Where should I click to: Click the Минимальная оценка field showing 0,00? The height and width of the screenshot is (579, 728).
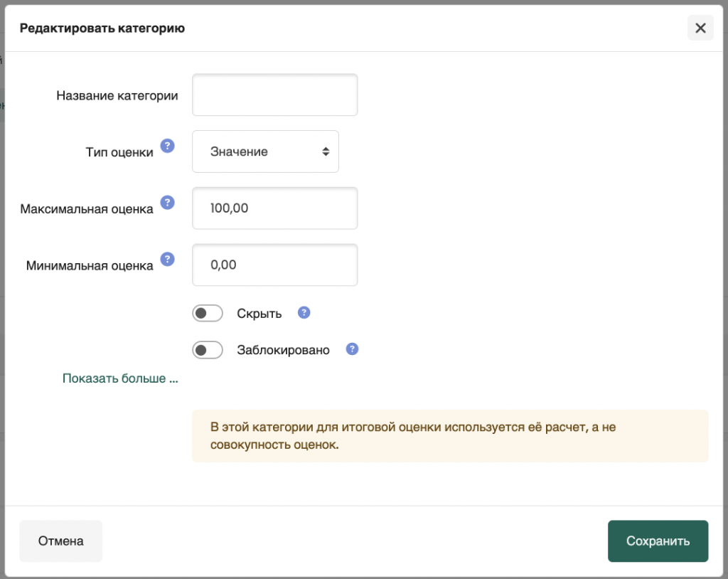[274, 265]
